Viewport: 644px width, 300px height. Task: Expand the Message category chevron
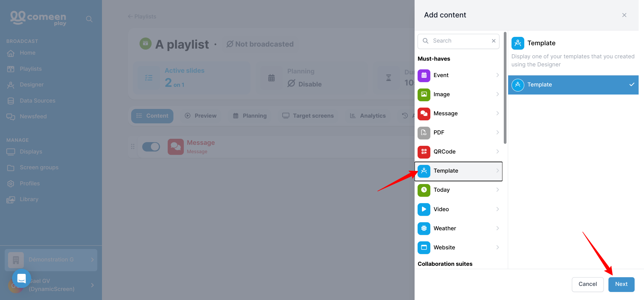pyautogui.click(x=497, y=113)
